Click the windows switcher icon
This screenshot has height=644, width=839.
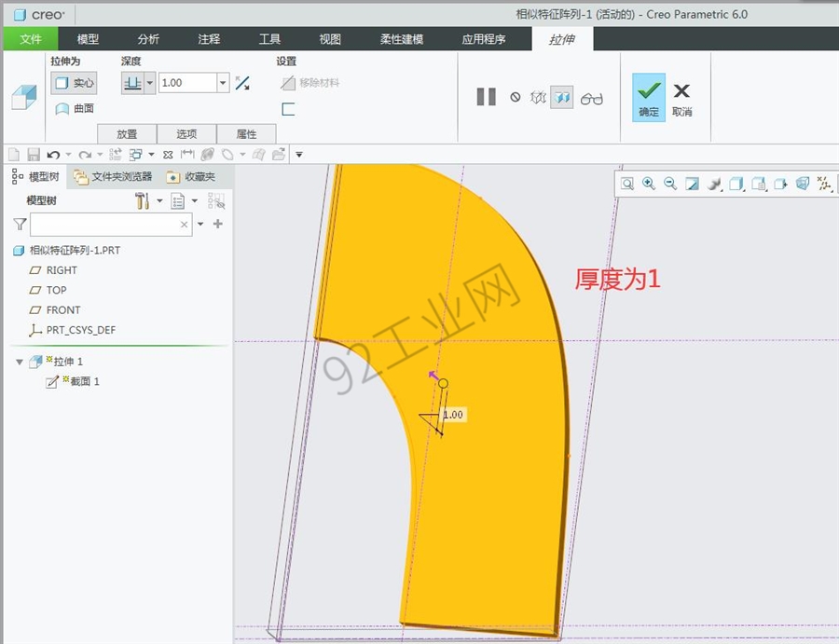click(x=135, y=155)
